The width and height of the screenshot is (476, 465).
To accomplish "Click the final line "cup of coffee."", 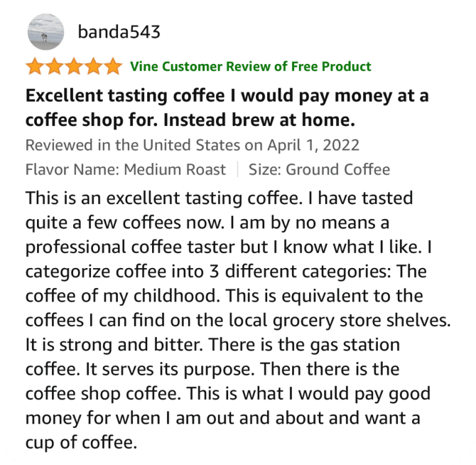I will (79, 443).
